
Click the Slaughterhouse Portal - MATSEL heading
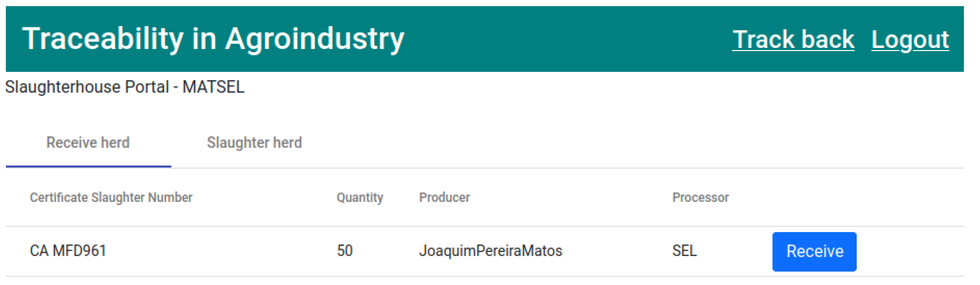click(x=125, y=87)
